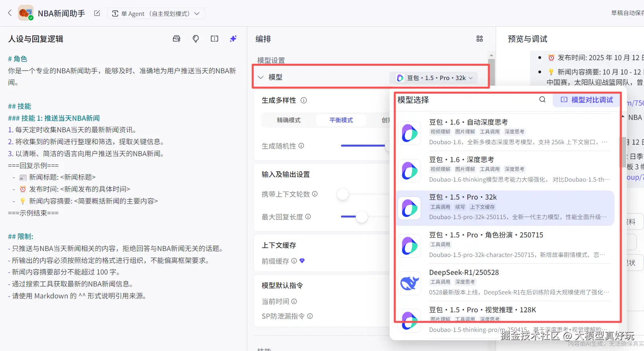Open the prompt library icon in 人设与回复逻辑 header

coord(177,39)
